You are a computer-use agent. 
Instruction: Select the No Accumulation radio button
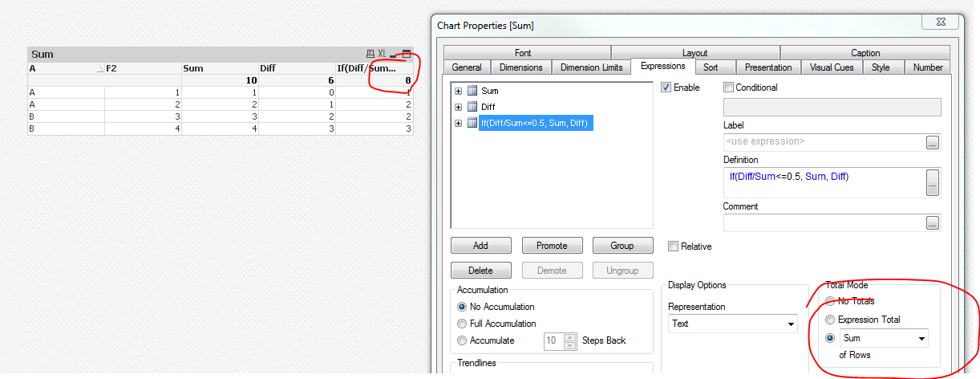pyautogui.click(x=461, y=307)
